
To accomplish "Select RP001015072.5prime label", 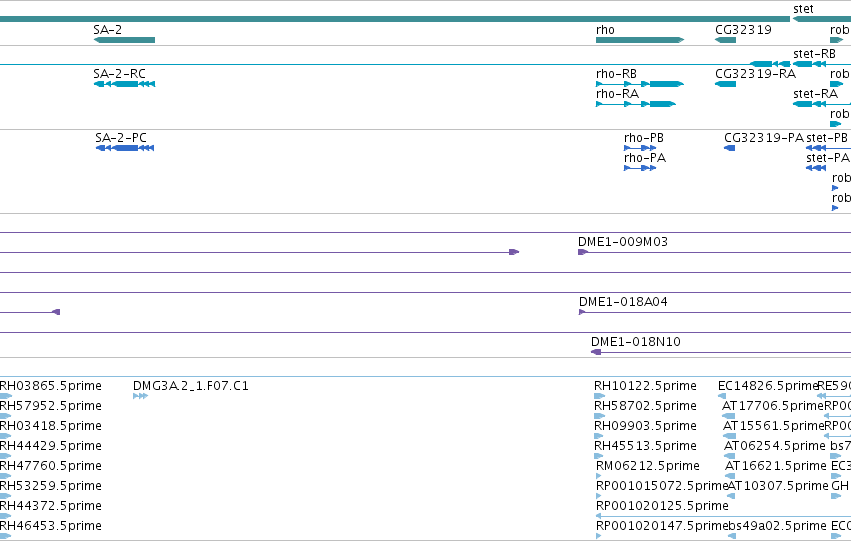I will click(662, 486).
